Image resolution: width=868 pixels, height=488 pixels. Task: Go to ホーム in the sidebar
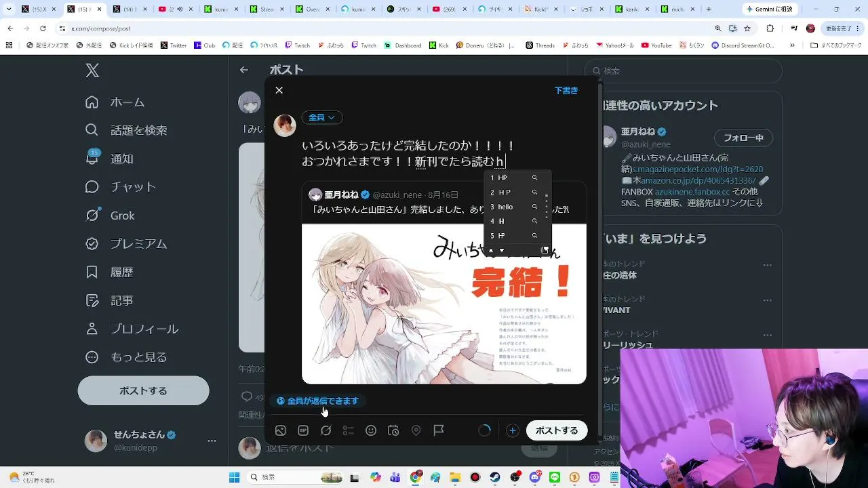pos(115,102)
